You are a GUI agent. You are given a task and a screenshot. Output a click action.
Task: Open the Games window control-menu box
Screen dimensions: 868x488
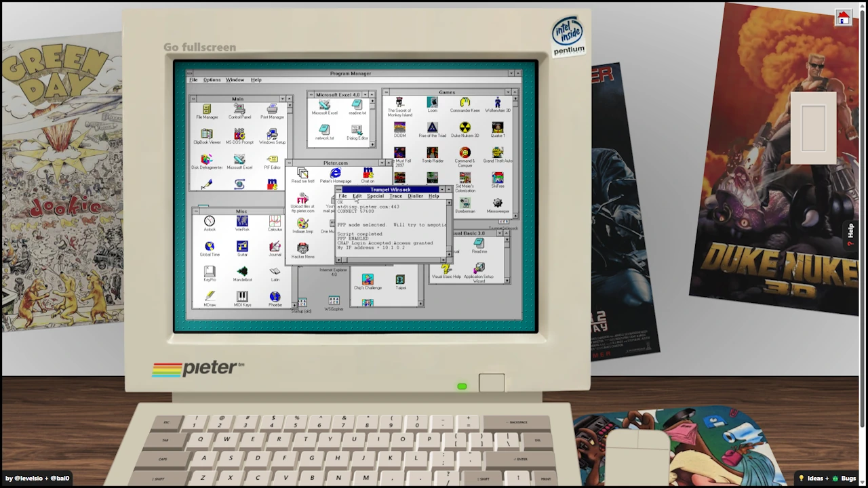pos(386,92)
